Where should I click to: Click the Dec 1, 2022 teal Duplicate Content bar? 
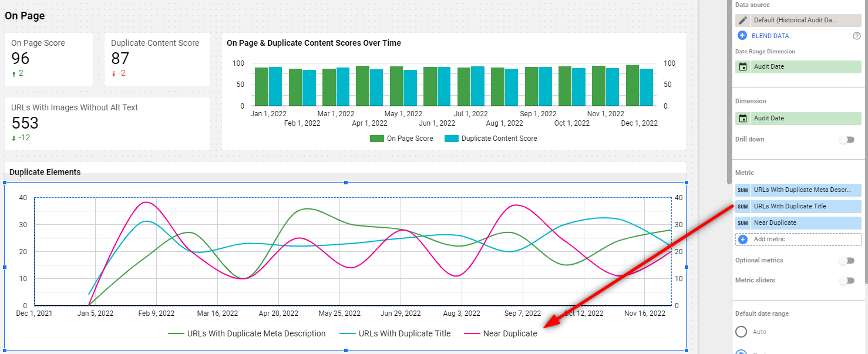[x=647, y=87]
